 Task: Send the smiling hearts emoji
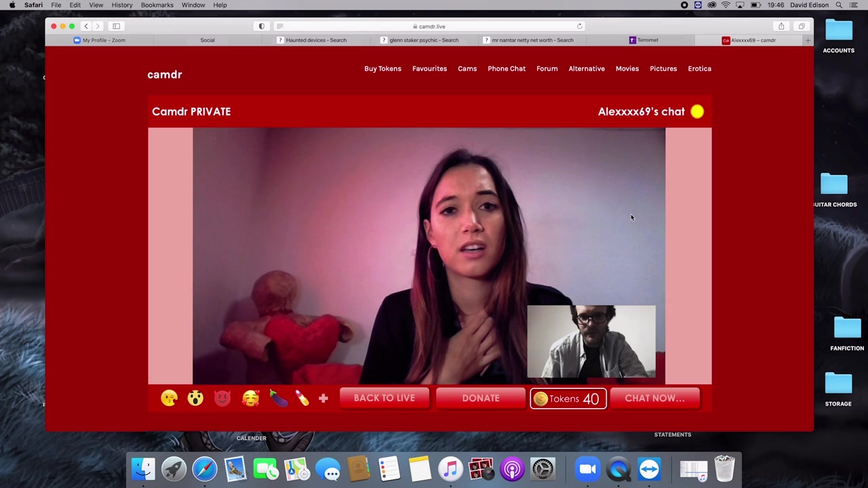[250, 399]
